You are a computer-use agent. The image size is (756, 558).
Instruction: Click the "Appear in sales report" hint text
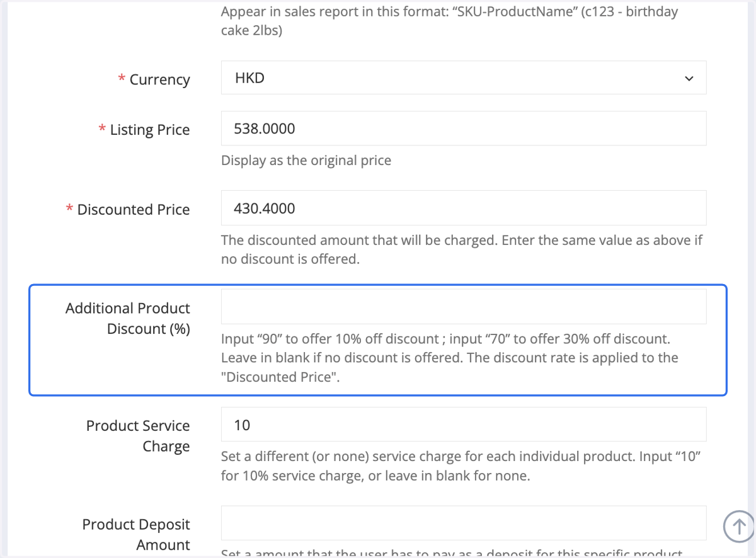click(x=450, y=21)
